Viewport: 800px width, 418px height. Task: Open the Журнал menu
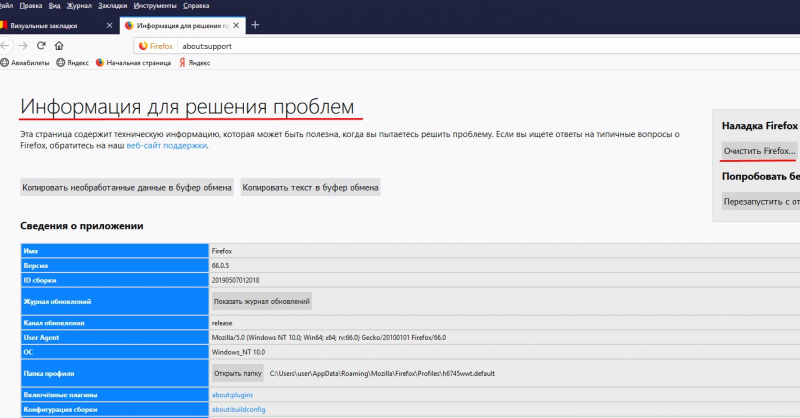(79, 6)
